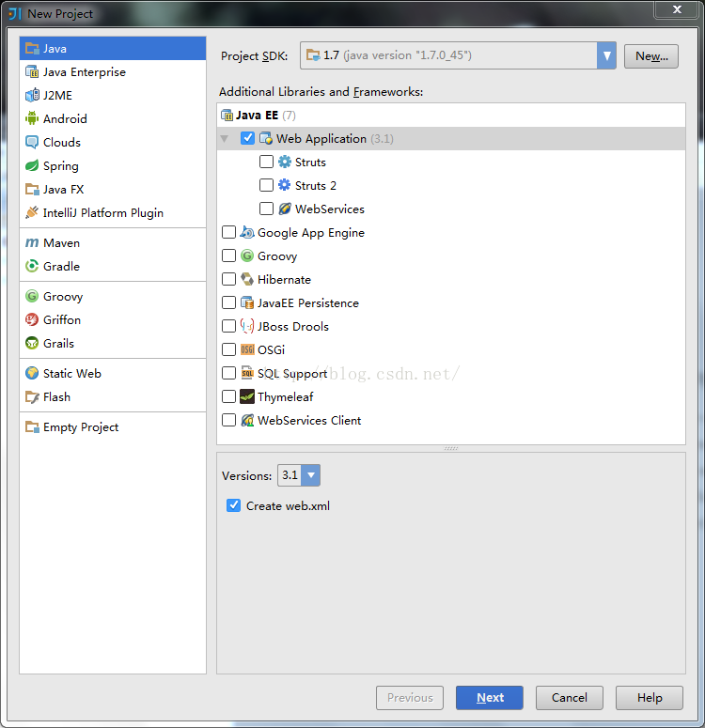Click the JBoss Drools icon

[247, 326]
